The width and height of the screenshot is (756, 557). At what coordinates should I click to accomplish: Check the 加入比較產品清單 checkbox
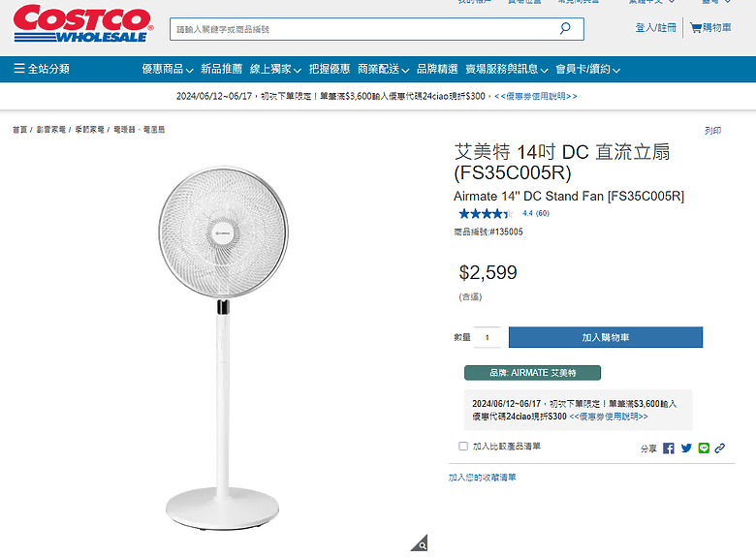pyautogui.click(x=463, y=447)
